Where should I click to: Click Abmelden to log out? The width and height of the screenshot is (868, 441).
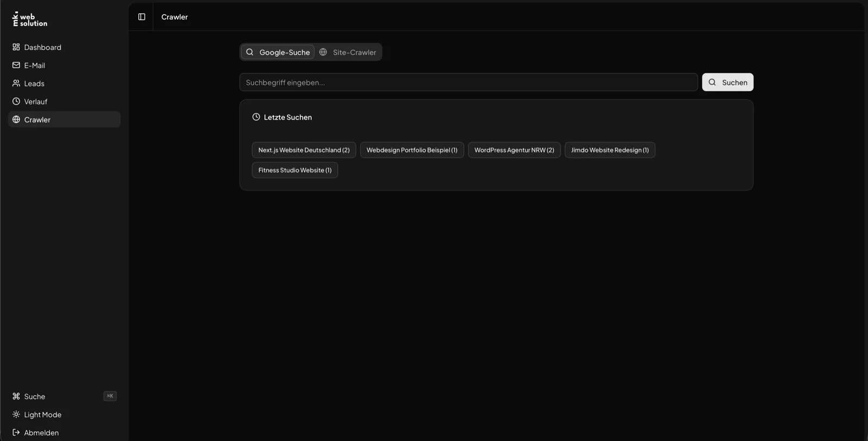tap(64, 433)
